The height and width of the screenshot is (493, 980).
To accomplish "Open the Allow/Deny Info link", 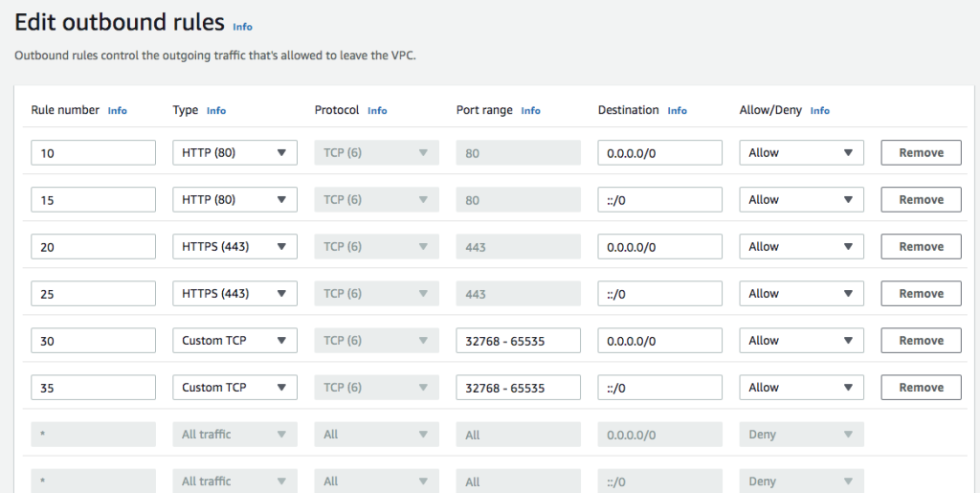I will [x=819, y=111].
